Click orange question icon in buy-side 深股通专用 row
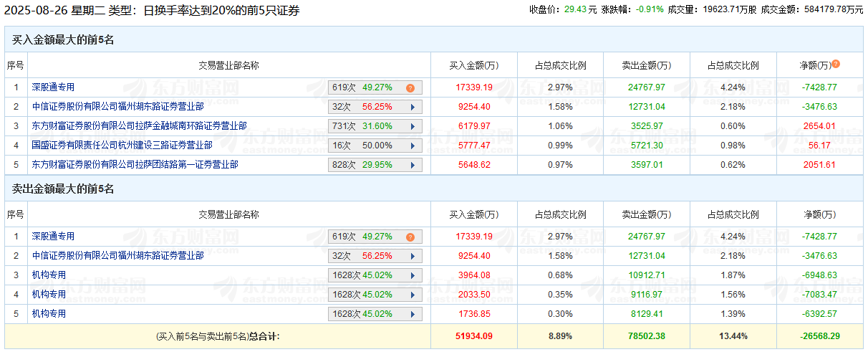 [x=410, y=87]
